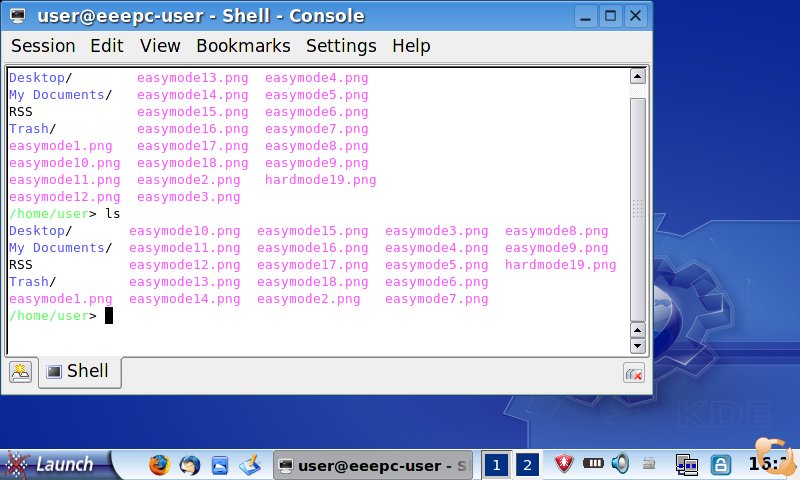Viewport: 800px width, 480px height.
Task: Click the battery status tray icon
Action: coord(593,464)
